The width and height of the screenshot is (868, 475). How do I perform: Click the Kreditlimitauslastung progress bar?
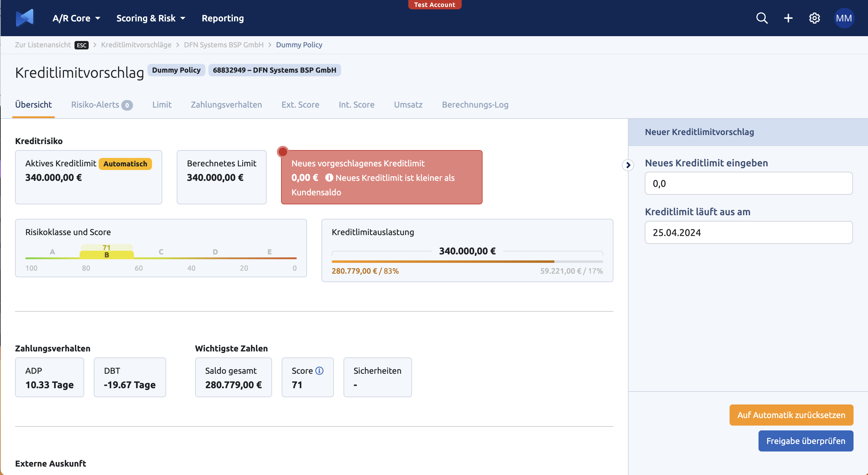click(467, 261)
